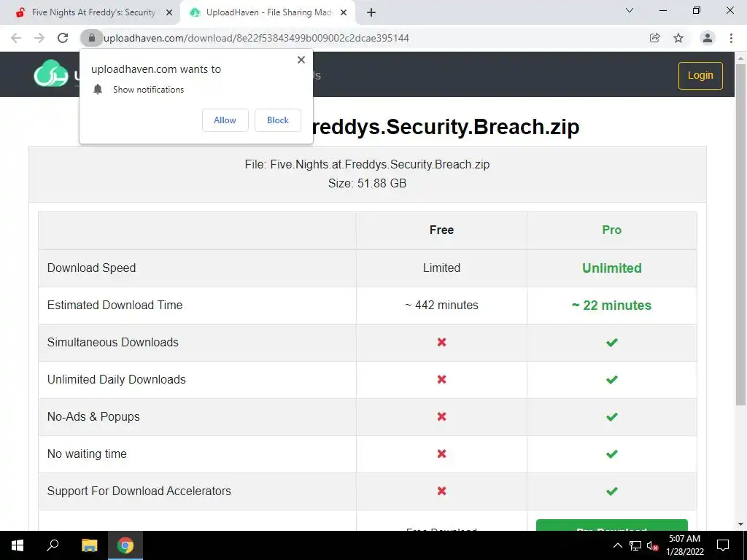Click red X for No waiting time
This screenshot has width=747, height=560.
pyautogui.click(x=441, y=454)
